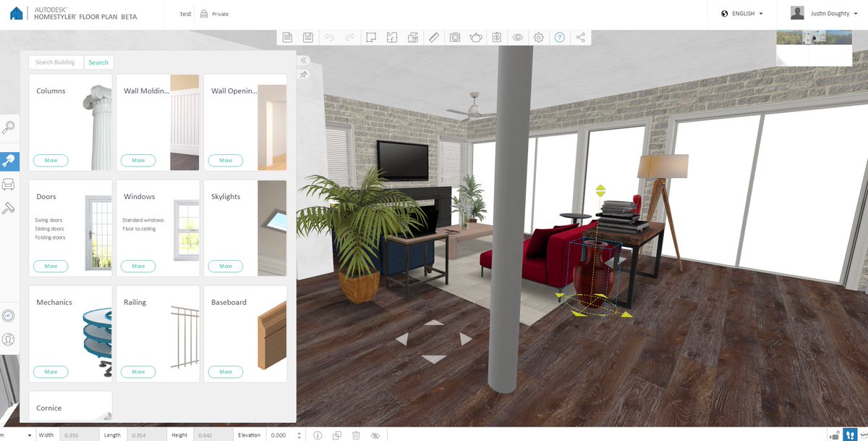Select the draw room tool icon

[x=371, y=37]
